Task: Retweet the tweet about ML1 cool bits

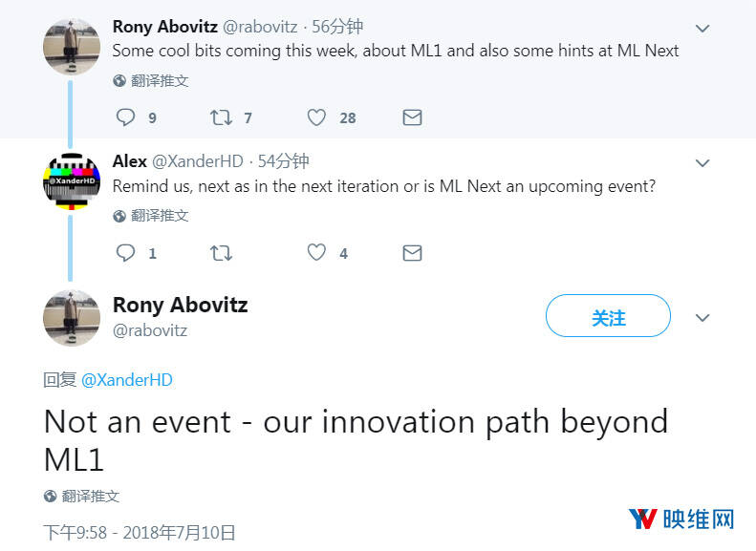Action: 221,117
